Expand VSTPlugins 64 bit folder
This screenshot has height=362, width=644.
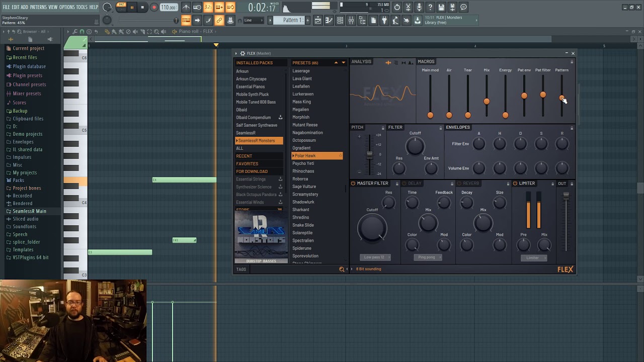click(x=30, y=257)
